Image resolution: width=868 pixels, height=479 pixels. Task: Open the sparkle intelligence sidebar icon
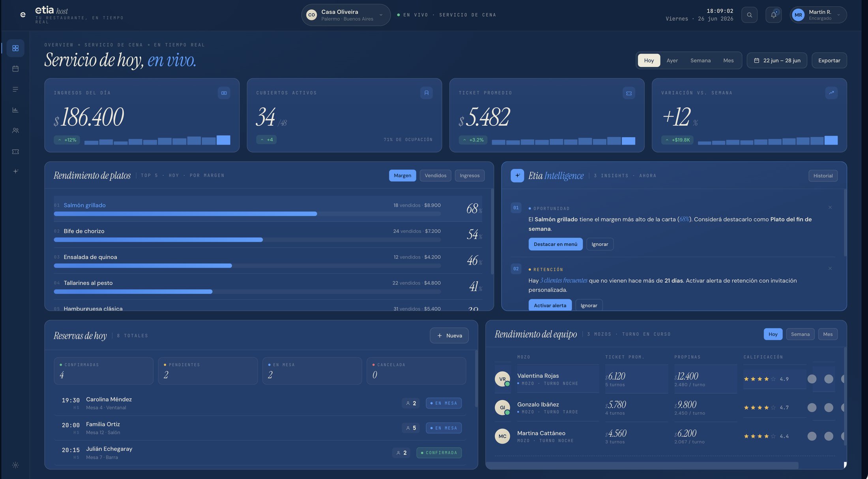(15, 171)
